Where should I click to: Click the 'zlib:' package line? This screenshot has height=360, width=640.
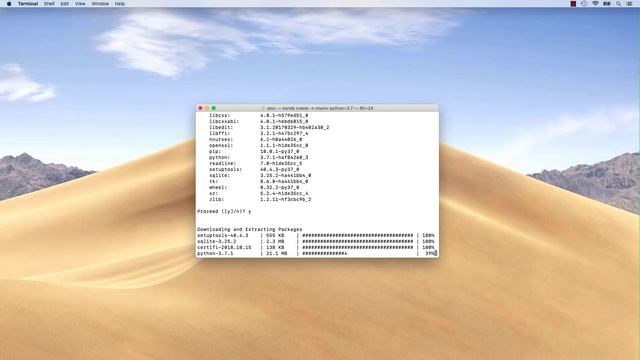click(x=260, y=200)
